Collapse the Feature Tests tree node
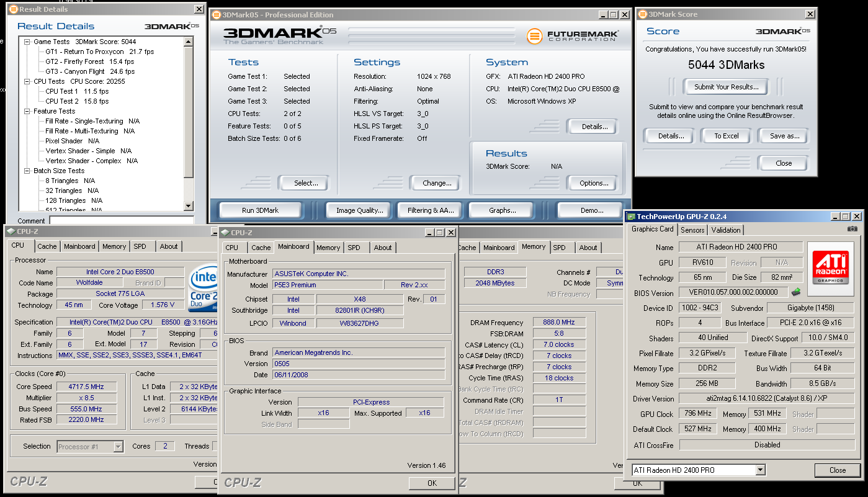Image resolution: width=868 pixels, height=497 pixels. pyautogui.click(x=27, y=111)
